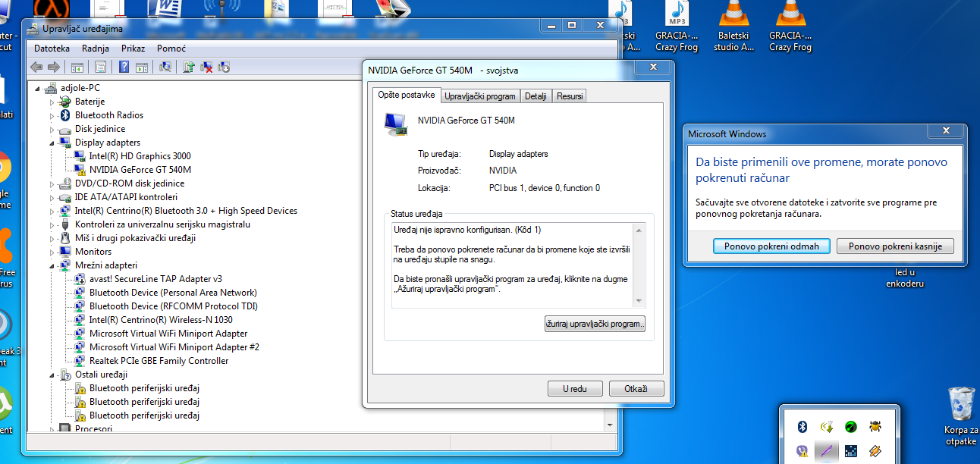Expand Miš i drugi pokazivački uređaji
Screen dimensions: 980x464
click(52, 238)
